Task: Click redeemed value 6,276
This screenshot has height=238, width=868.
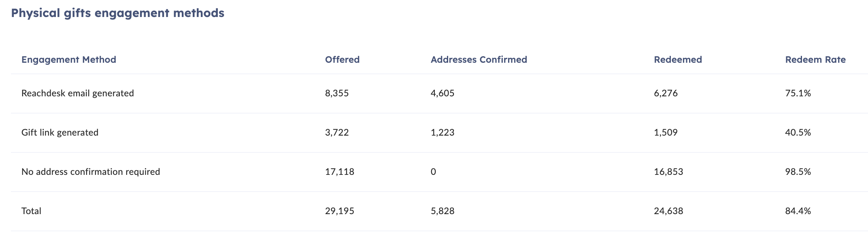Action: pyautogui.click(x=666, y=93)
